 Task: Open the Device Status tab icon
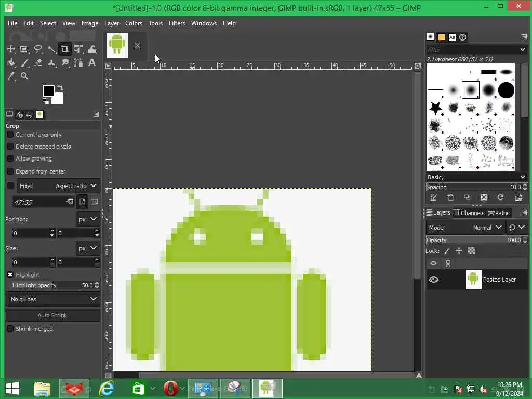point(19,115)
